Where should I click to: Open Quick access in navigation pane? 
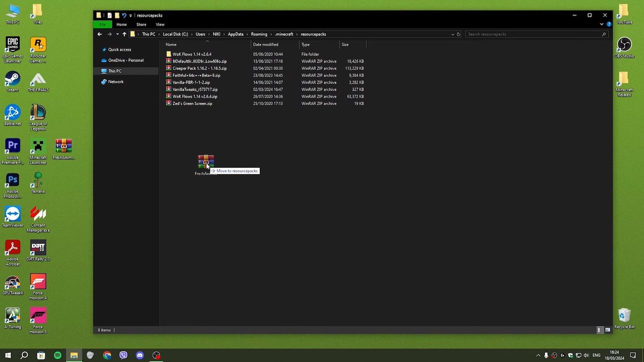(x=119, y=50)
